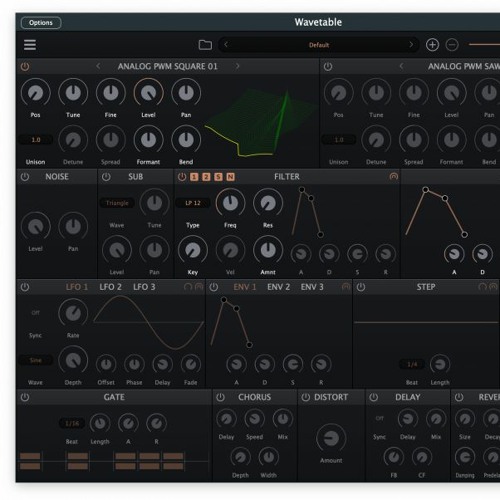Toggle oscillator 2 ANALOG PWM SAW power
Viewport: 500px width, 500px height.
click(x=328, y=66)
